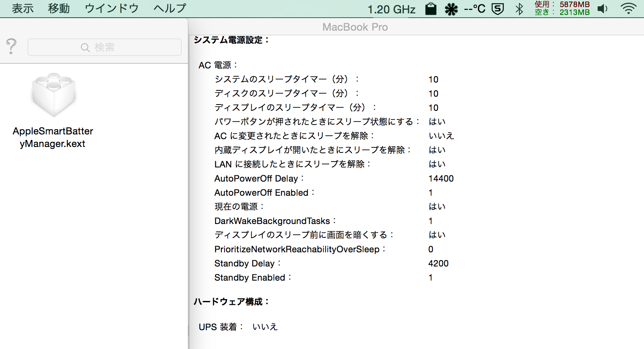Click the value 10 for システムのスリープタイマー

click(433, 79)
